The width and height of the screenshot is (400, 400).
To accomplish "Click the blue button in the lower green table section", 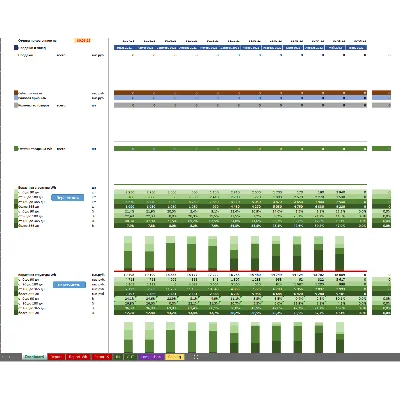I will pos(69,285).
